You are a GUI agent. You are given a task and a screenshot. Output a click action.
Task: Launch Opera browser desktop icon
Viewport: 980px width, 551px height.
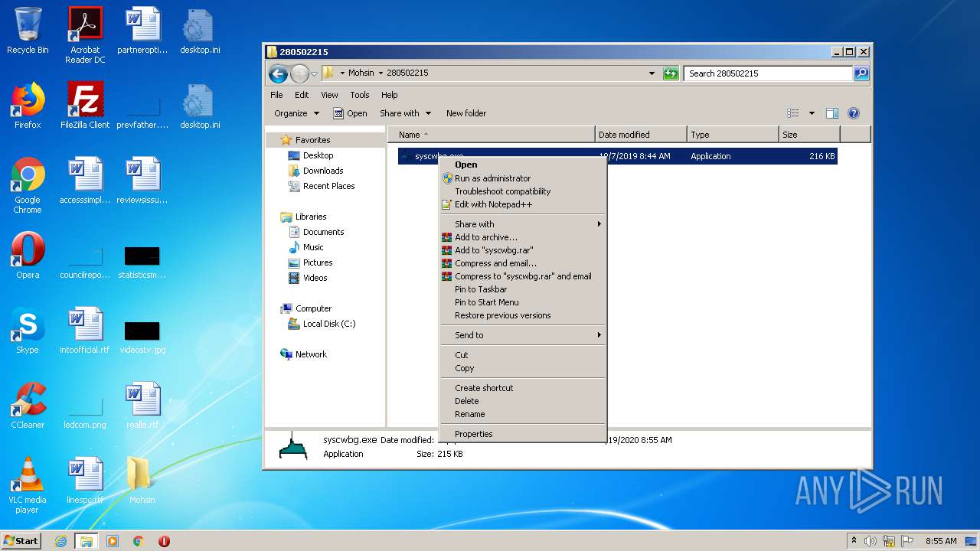pos(28,256)
